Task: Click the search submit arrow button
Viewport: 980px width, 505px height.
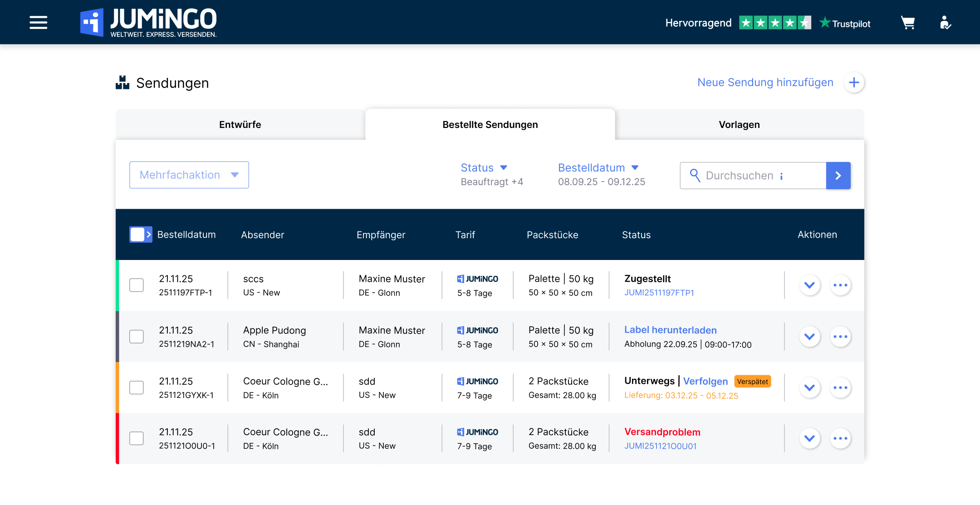Action: pos(838,176)
